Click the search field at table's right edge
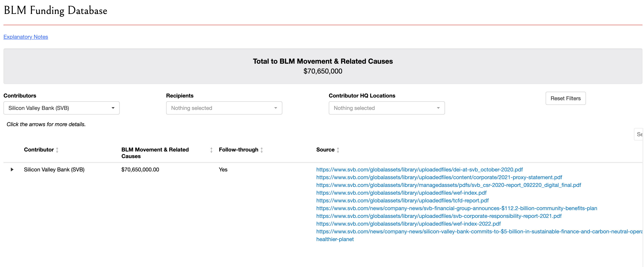This screenshot has width=644, height=267. (x=639, y=134)
